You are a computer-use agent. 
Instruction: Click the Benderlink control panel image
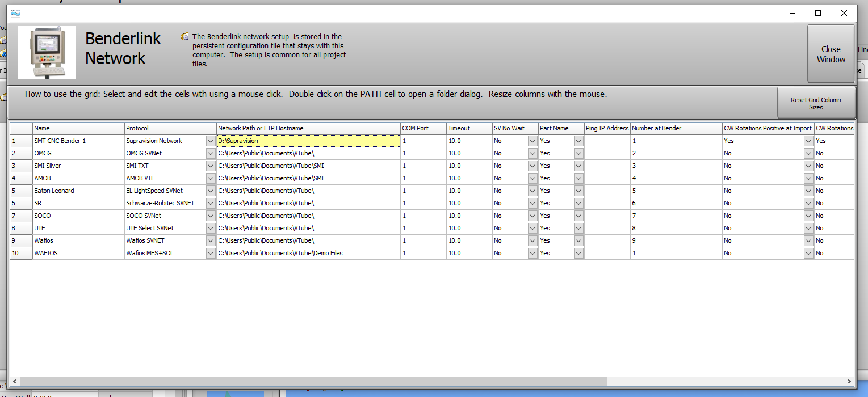47,52
